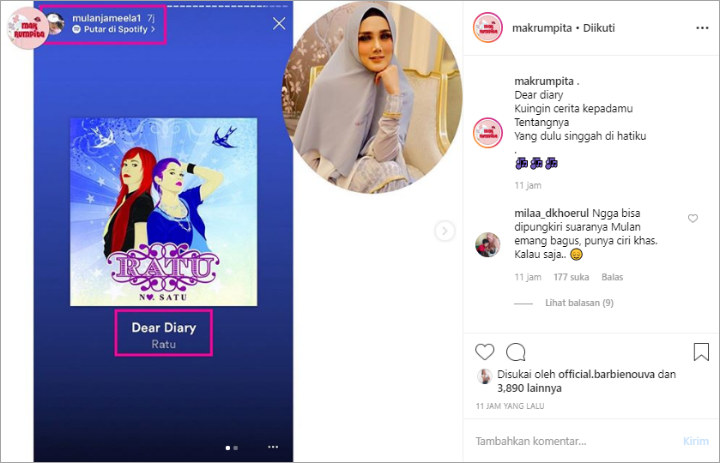Expand Lihat balasan (9) replies
The height and width of the screenshot is (463, 720).
coord(579,303)
